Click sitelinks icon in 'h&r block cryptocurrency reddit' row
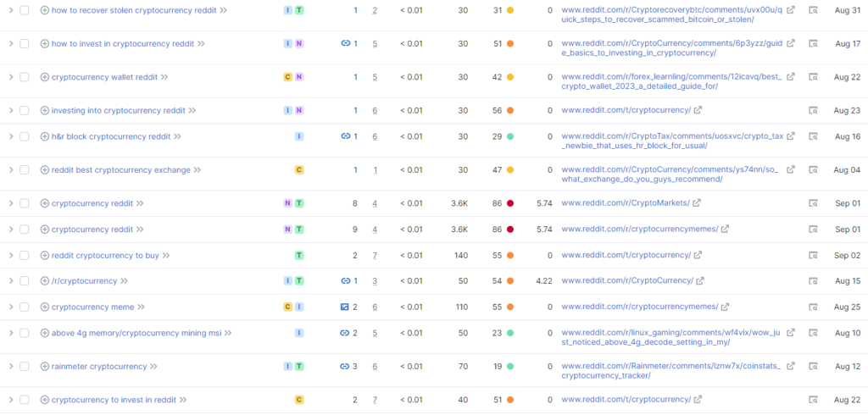The width and height of the screenshot is (868, 415). [x=346, y=136]
